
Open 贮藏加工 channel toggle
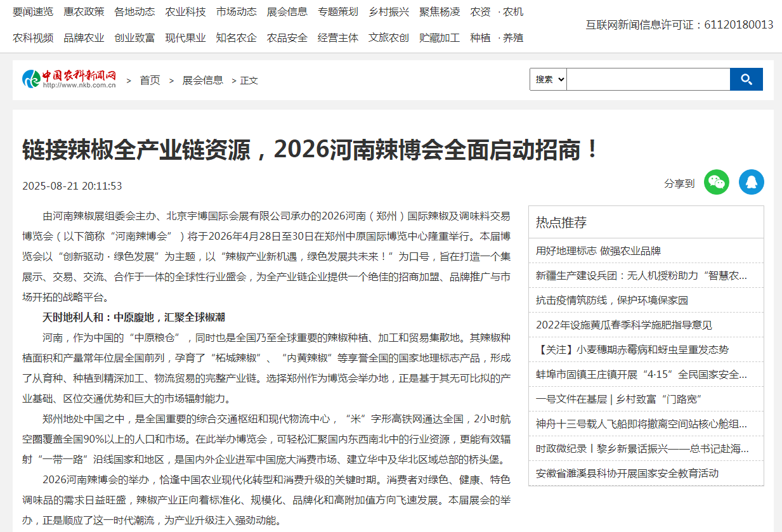tap(439, 37)
